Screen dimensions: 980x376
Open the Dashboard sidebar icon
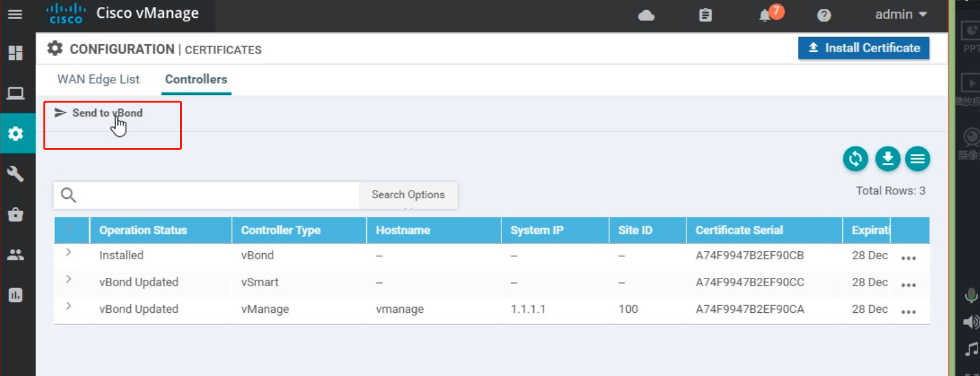pos(15,53)
